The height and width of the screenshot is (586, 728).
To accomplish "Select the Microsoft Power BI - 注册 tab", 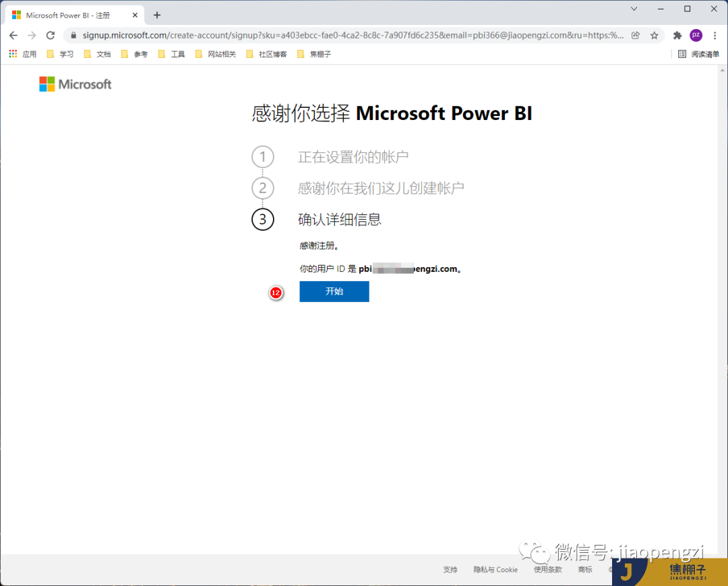I will click(74, 16).
